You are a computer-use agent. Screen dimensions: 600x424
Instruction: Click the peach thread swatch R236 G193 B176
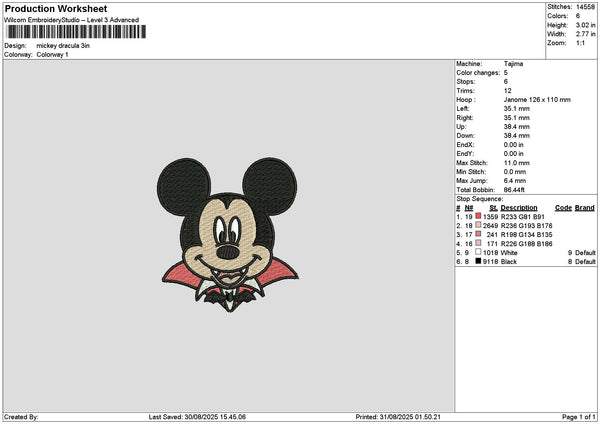478,225
